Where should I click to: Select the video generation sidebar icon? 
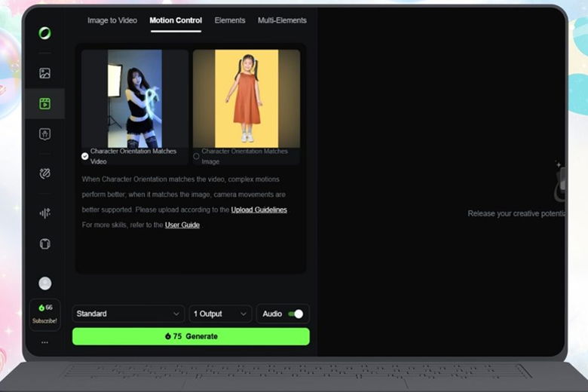point(44,103)
